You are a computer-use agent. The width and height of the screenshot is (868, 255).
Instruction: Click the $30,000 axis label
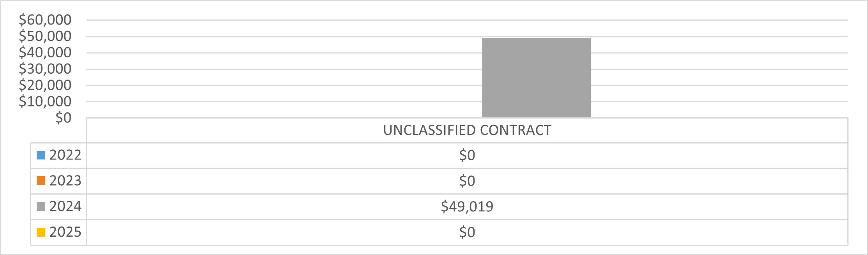click(45, 69)
